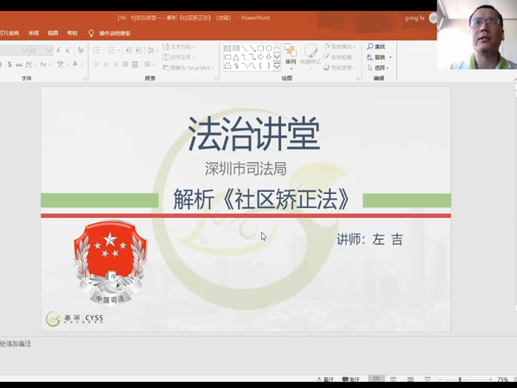Select the right brace shape
The width and height of the screenshot is (517, 388).
pos(269,66)
